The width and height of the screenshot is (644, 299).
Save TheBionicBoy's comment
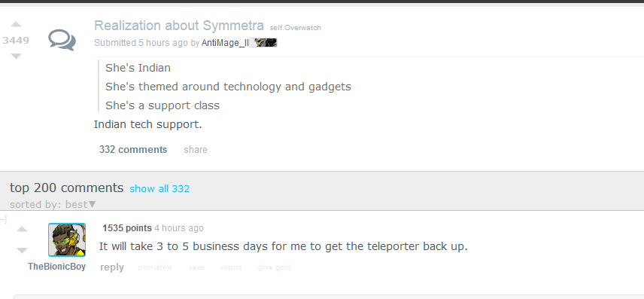click(x=196, y=267)
